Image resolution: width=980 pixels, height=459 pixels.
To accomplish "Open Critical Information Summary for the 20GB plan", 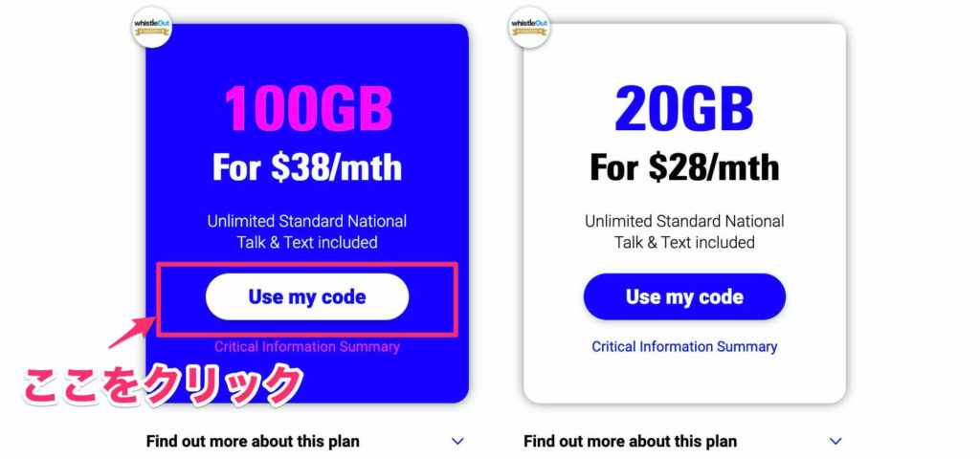I will [684, 346].
